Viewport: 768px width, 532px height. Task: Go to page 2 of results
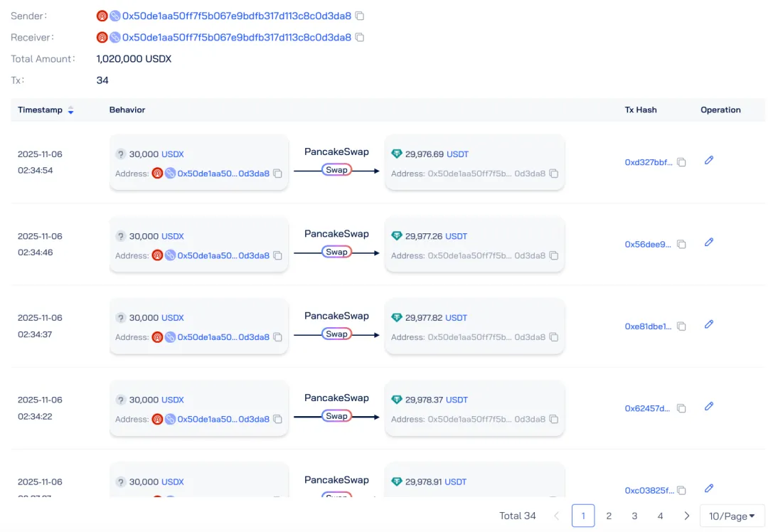point(609,516)
